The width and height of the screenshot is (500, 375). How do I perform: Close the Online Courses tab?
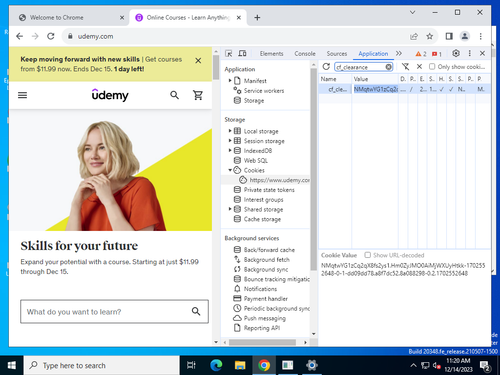[x=239, y=18]
